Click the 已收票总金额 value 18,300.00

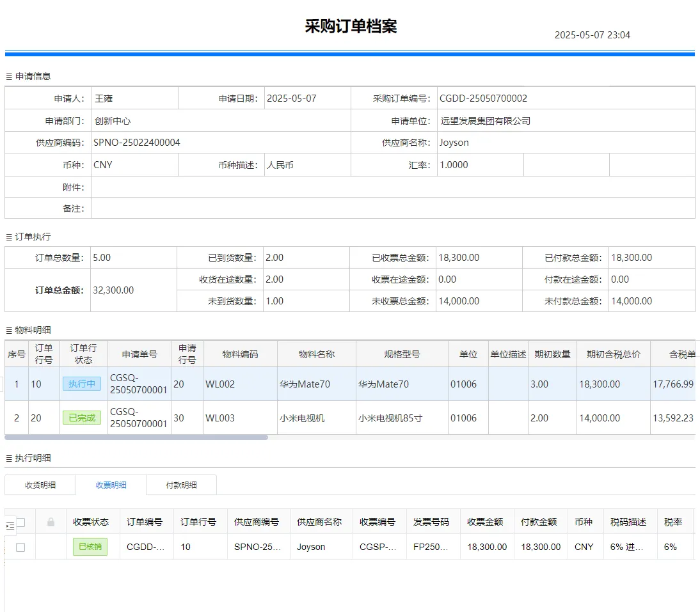459,258
